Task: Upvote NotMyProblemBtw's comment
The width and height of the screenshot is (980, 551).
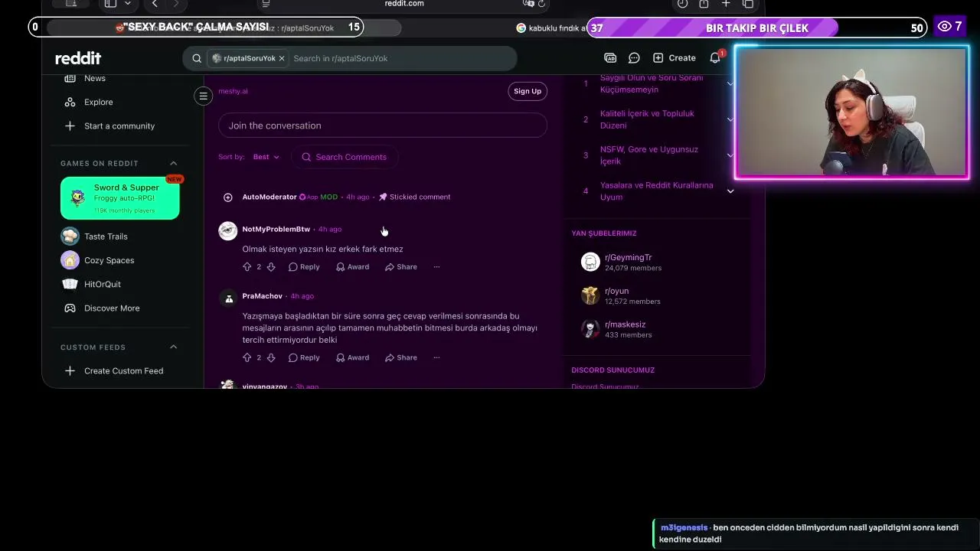Action: coord(247,267)
